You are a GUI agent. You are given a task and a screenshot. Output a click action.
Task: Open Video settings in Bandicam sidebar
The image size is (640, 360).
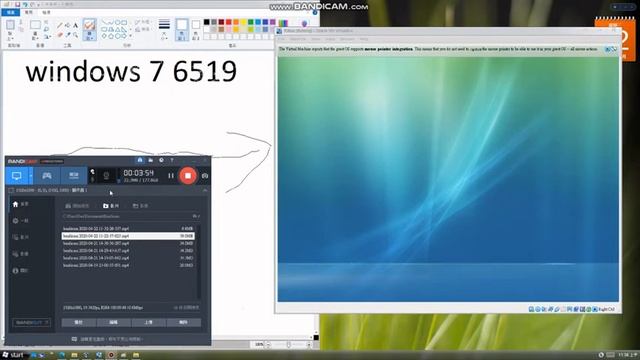coord(20,237)
